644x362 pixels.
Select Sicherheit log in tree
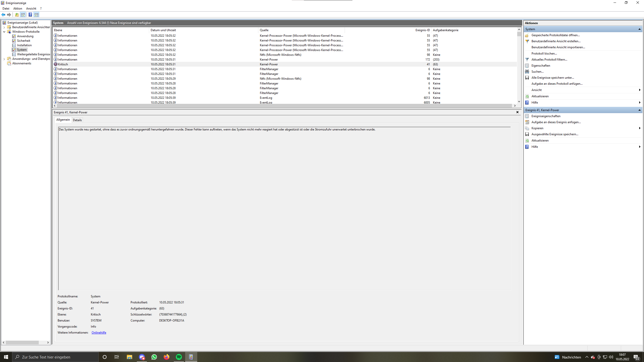(23, 41)
